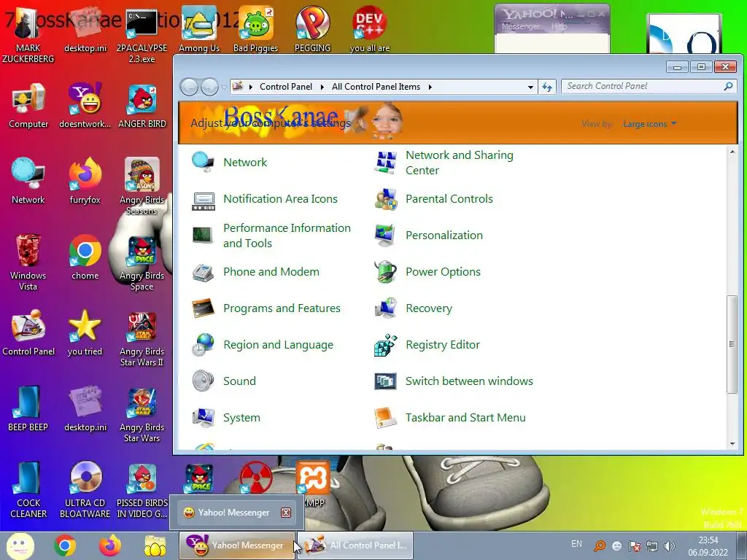The height and width of the screenshot is (560, 747).
Task: Expand address bar history dropdown arrow
Action: point(530,87)
